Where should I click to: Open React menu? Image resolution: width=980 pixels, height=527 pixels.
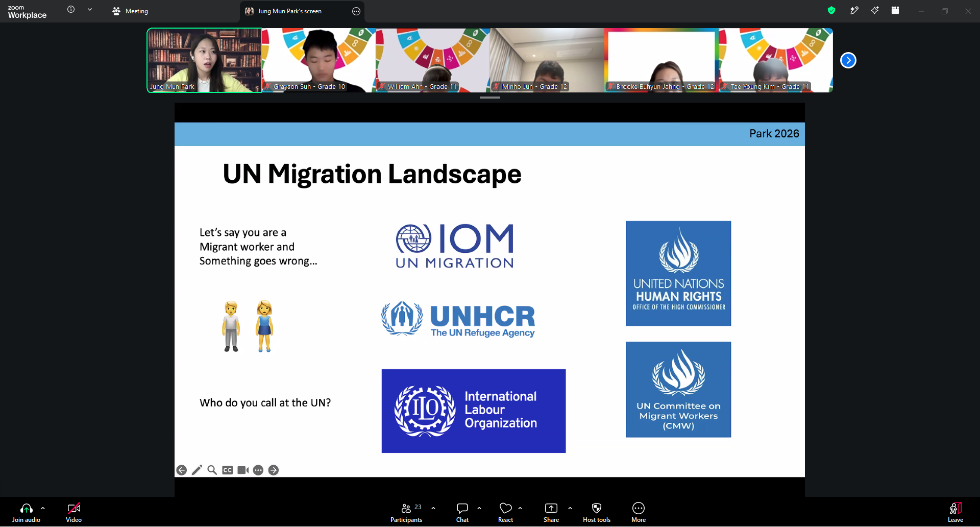[505, 513]
